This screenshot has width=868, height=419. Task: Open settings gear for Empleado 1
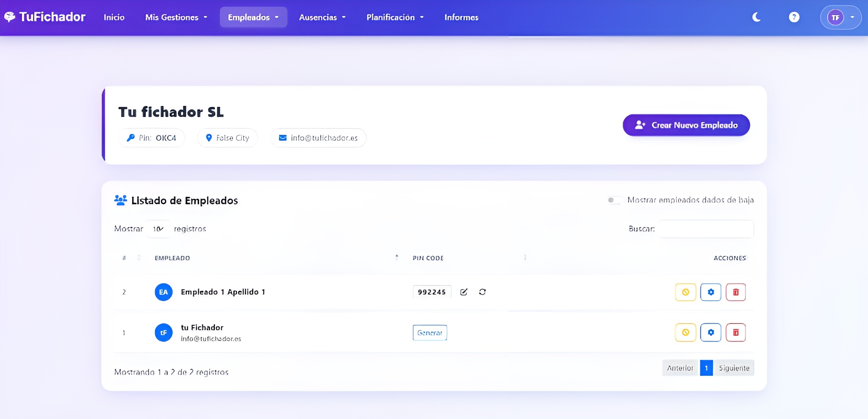click(x=711, y=292)
